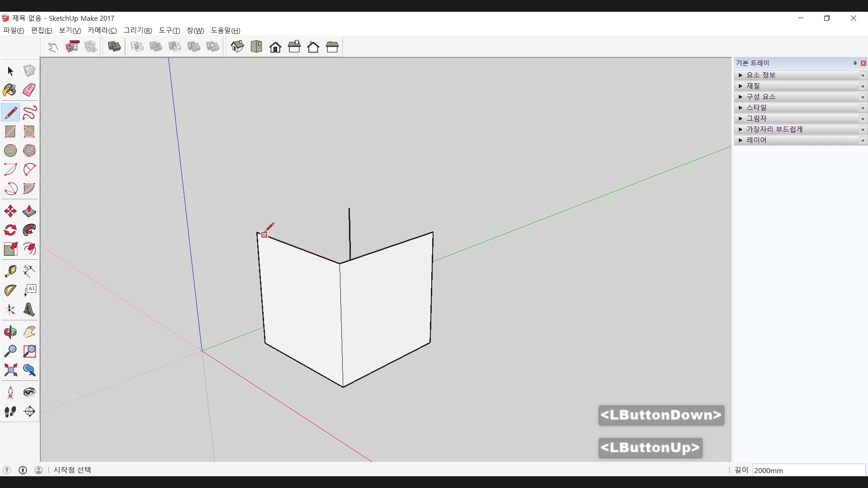Select the Orbit camera tool
The width and height of the screenshot is (868, 488).
tap(10, 332)
